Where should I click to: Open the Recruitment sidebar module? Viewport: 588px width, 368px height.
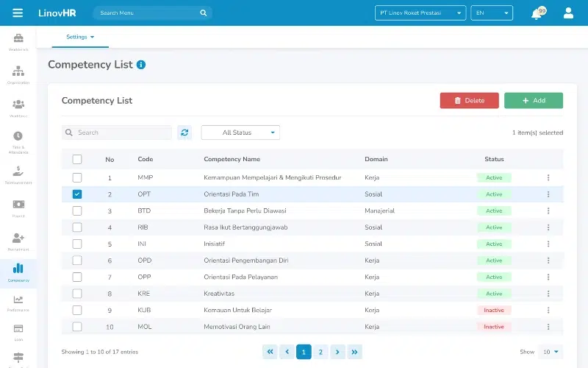click(18, 241)
